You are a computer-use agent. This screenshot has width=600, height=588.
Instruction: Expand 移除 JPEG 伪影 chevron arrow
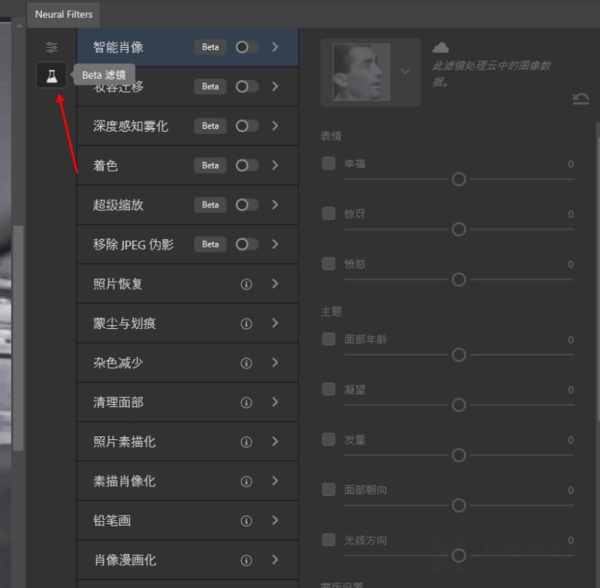[x=275, y=244]
